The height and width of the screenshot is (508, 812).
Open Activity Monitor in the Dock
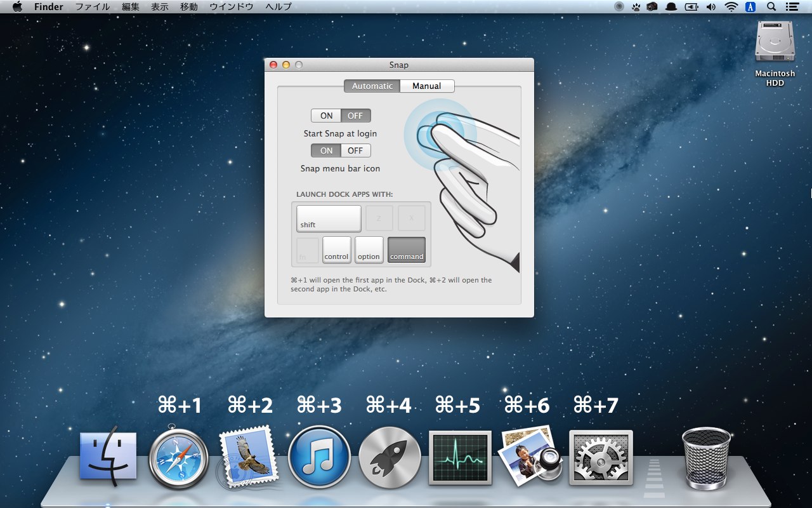[460, 457]
